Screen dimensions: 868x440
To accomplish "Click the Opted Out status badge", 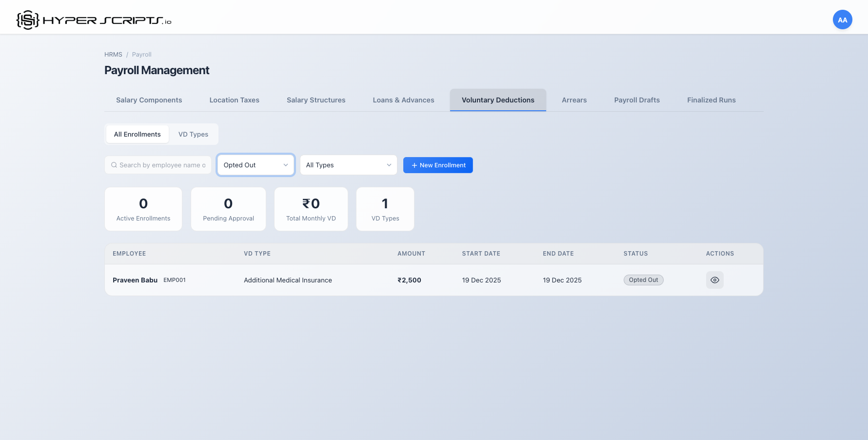I will click(643, 280).
